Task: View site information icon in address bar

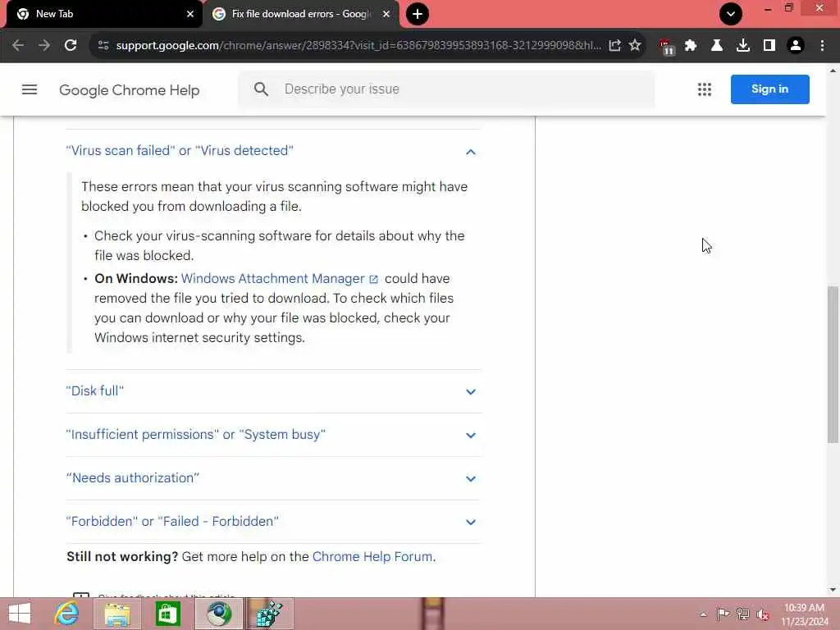Action: (103, 46)
